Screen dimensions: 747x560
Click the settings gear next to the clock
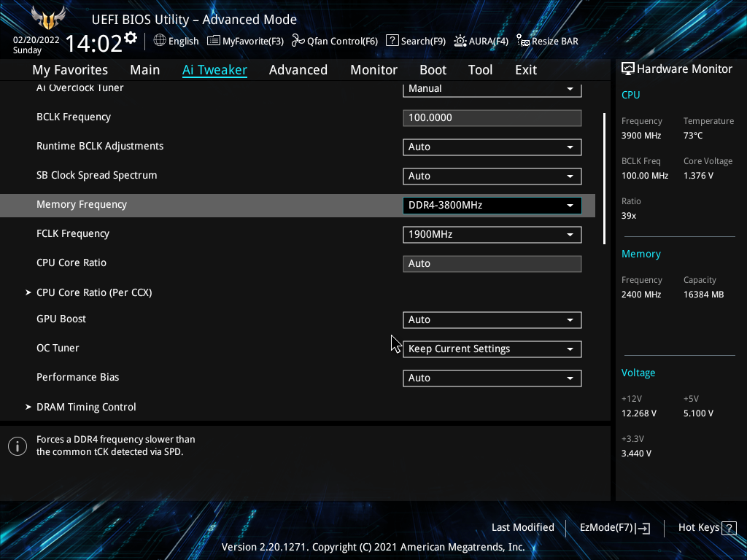click(130, 38)
